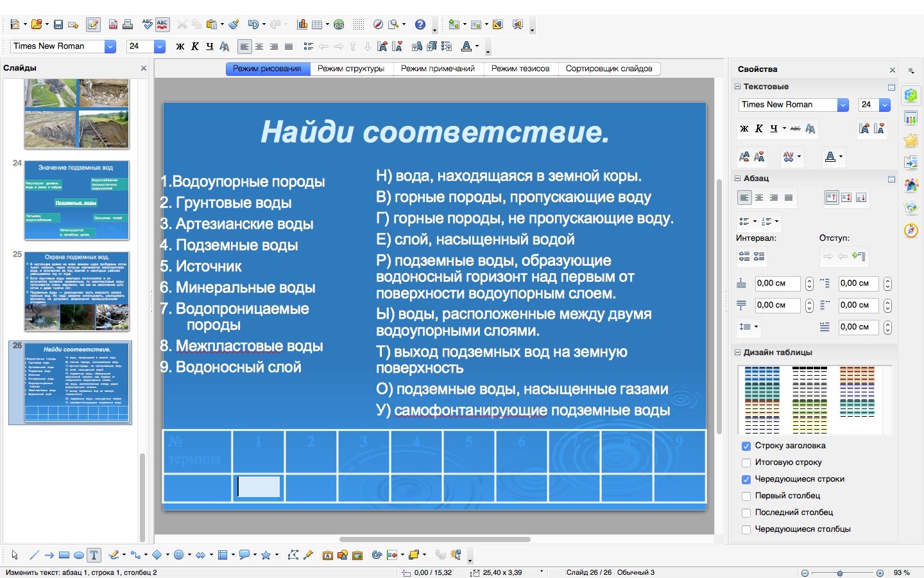Screen dimensions: 924x578
Task: Center-align text in formatting toolbar
Action: pos(259,46)
